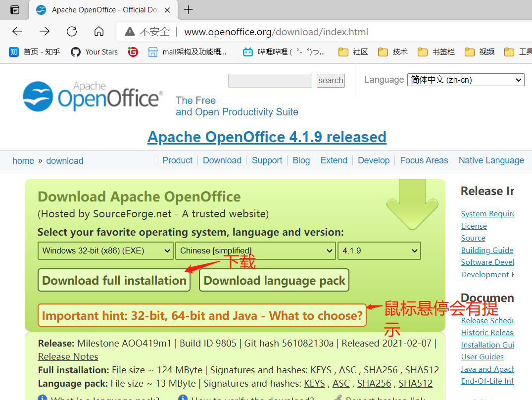Open Full installation SHA256 link
Screen dimensions: 532x400
pyautogui.click(x=381, y=370)
